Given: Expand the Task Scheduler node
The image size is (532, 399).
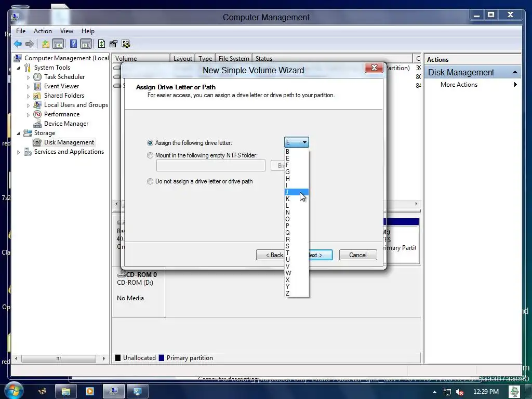Looking at the screenshot, I should [x=28, y=77].
